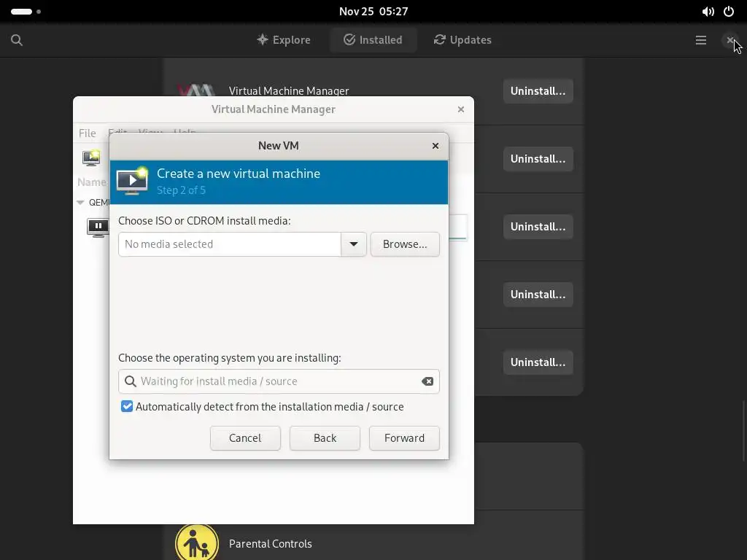
Task: Click the search icon in Software window
Action: (17, 40)
